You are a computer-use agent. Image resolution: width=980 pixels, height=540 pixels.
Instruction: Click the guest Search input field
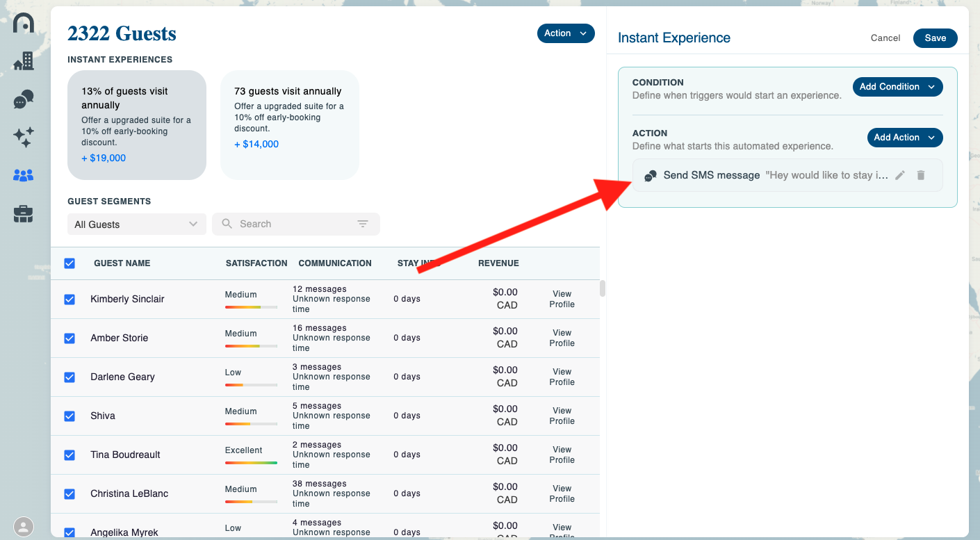click(x=292, y=224)
